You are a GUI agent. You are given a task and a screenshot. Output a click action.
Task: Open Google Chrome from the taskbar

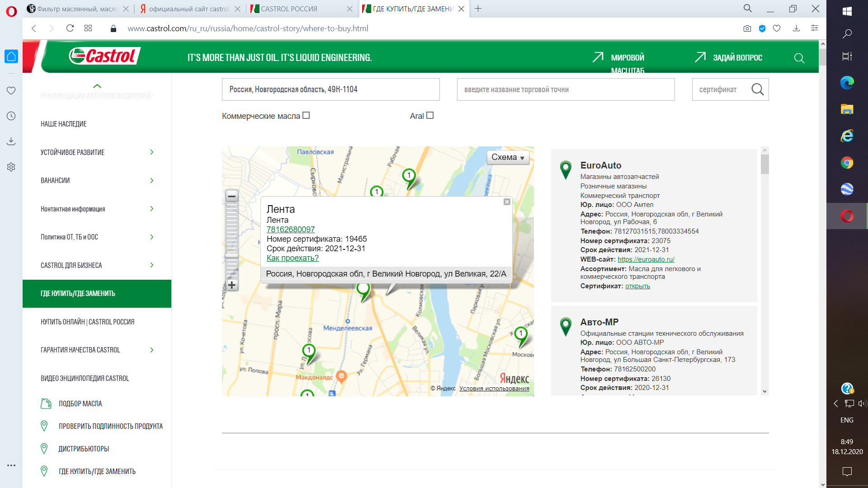[847, 163]
